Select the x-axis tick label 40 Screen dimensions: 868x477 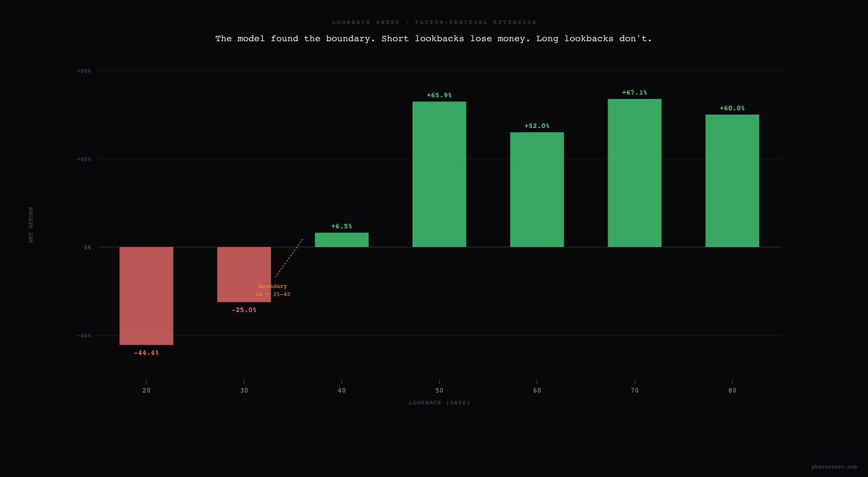[x=342, y=391]
